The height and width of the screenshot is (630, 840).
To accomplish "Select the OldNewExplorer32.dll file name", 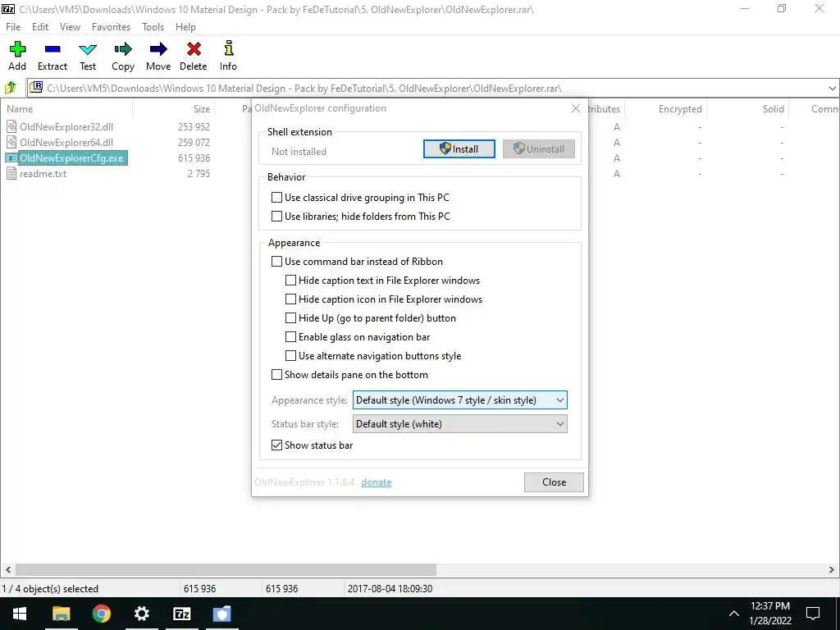I will click(x=66, y=127).
